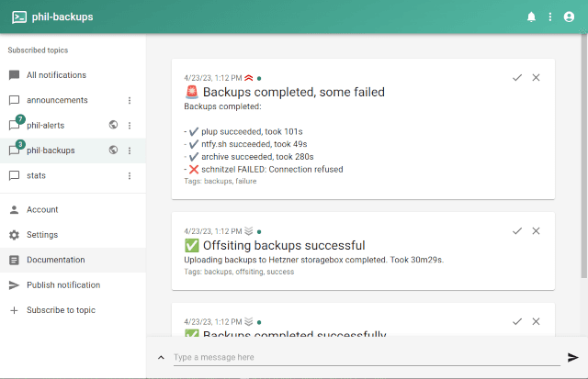The width and height of the screenshot is (588, 379).
Task: Open the announcements topic options menu
Action: pyautogui.click(x=130, y=100)
